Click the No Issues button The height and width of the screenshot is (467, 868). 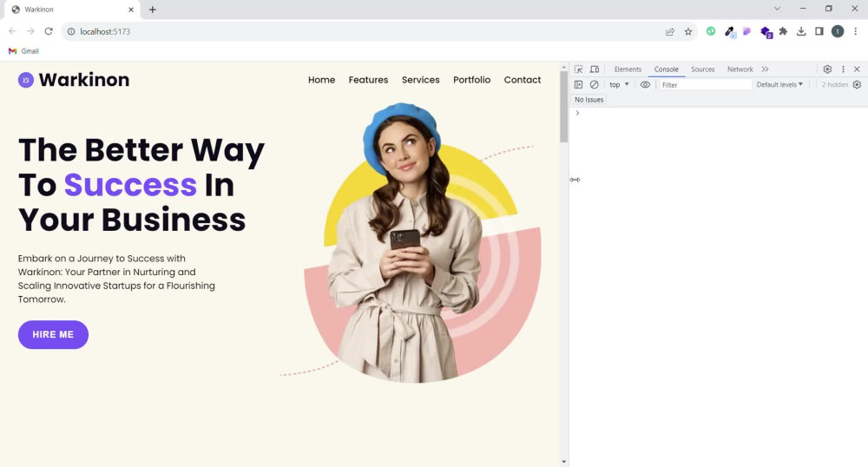point(589,100)
